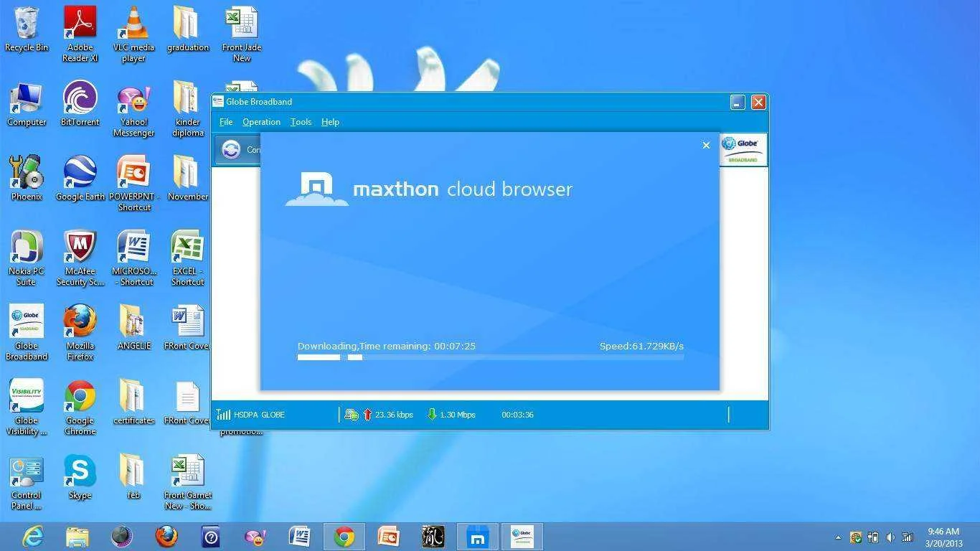Switch to the Maxthon installer on the taskbar
980x551 pixels.
click(x=477, y=537)
